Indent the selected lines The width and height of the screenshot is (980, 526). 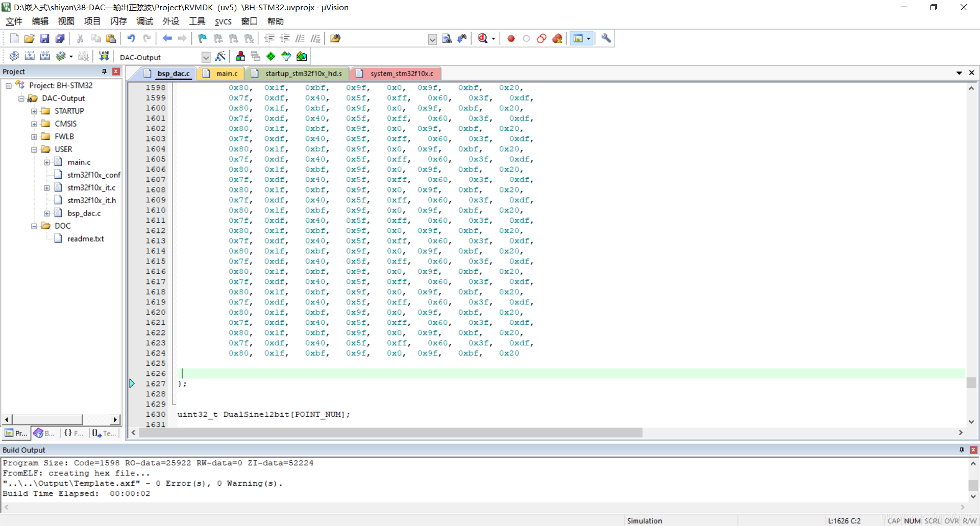269,38
